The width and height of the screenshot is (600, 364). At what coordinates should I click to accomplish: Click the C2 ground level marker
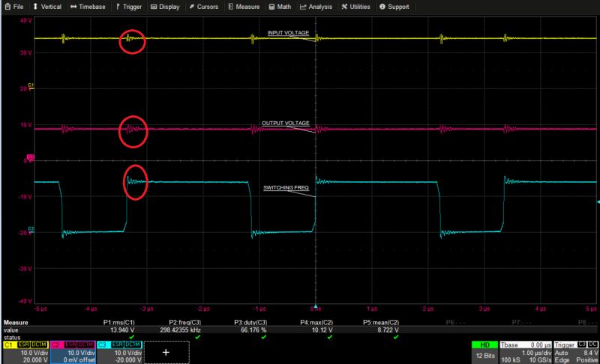[30, 158]
